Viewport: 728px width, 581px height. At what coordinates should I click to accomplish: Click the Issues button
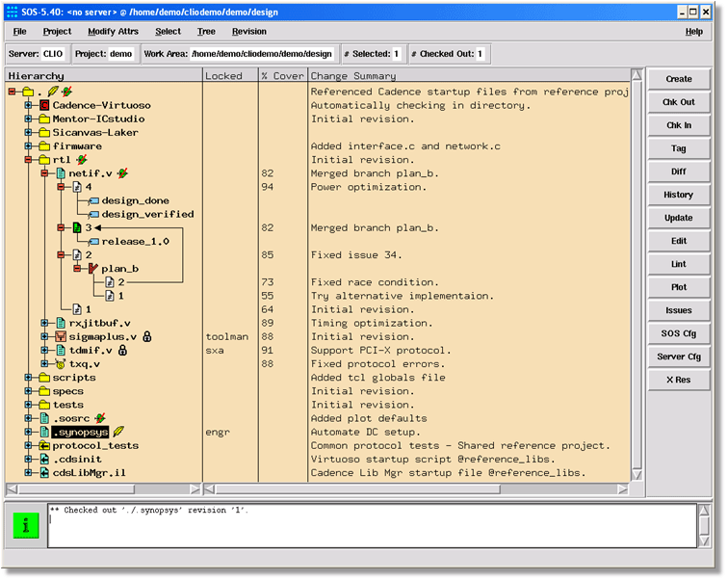point(679,310)
